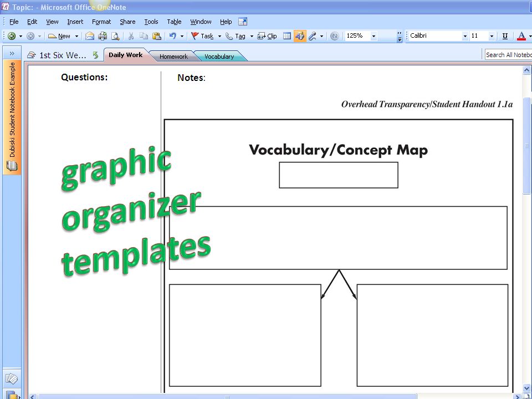Viewport: 532px width, 399px height.
Task: Open the font size dropdown arrow
Action: click(x=492, y=35)
